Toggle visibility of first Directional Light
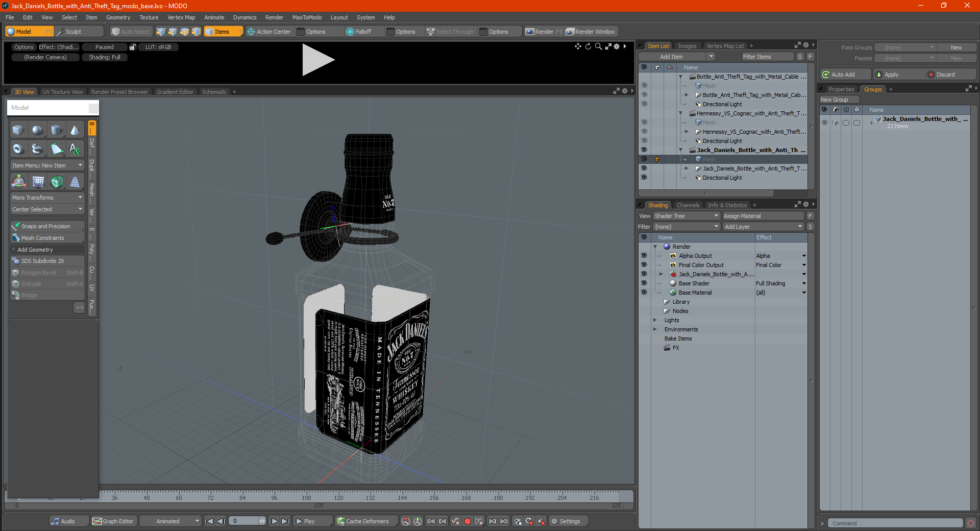 tap(644, 104)
